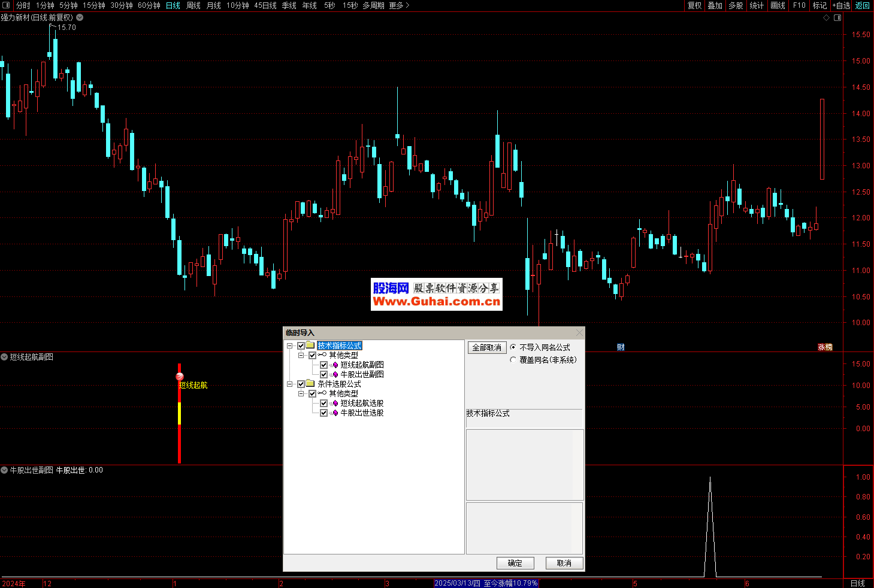Collapse 其他类型 node under 技术指标公式
The image size is (874, 588).
[301, 355]
